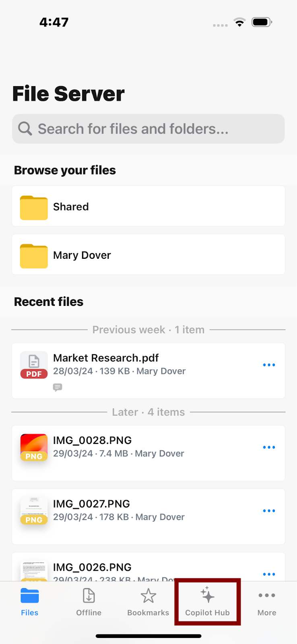Open options menu for IMG_0027.PNG
297x644 pixels.
coord(269,511)
